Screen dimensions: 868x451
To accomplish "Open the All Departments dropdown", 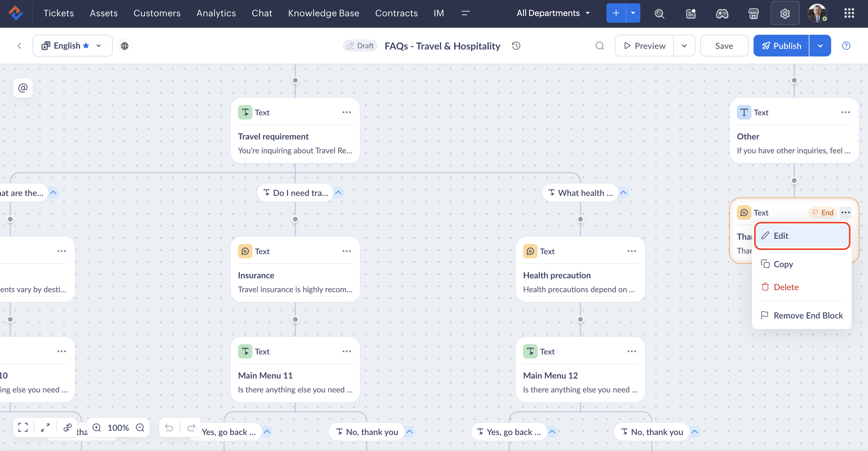I will tap(553, 13).
